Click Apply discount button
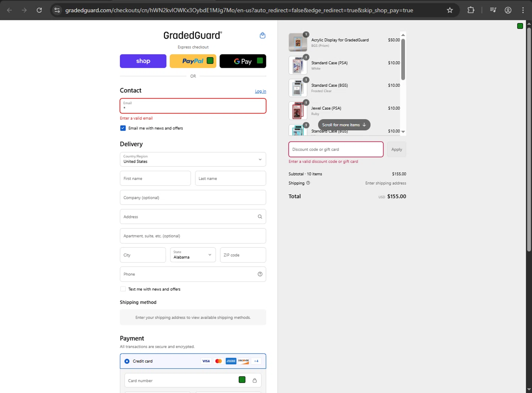Screen dimensions: 532x393 tap(397, 149)
